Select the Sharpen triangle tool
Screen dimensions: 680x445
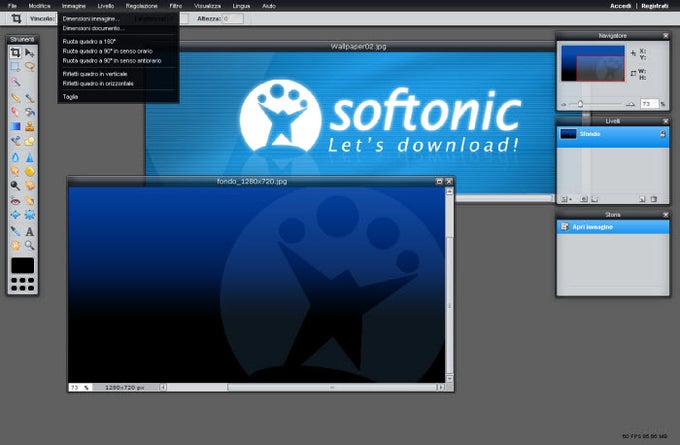pos(29,157)
